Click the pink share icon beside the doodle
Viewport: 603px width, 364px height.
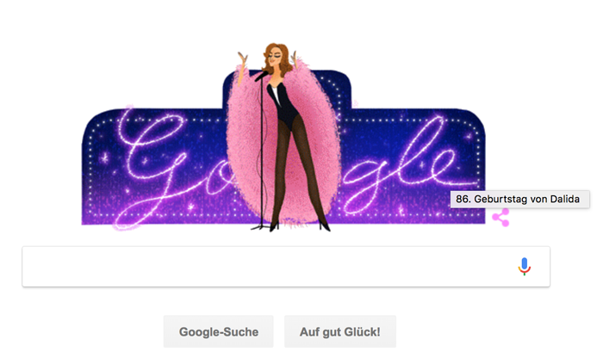pos(500,218)
